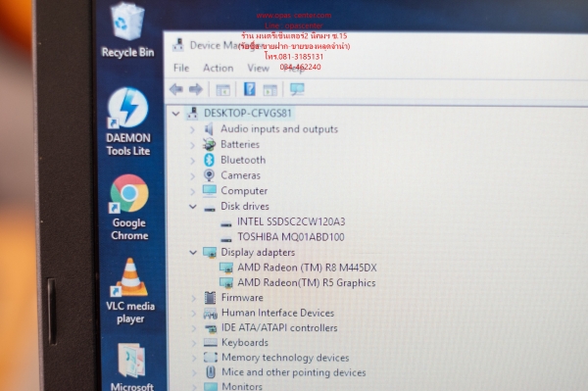This screenshot has width=588, height=391.
Task: Open the File menu
Action: coord(181,68)
